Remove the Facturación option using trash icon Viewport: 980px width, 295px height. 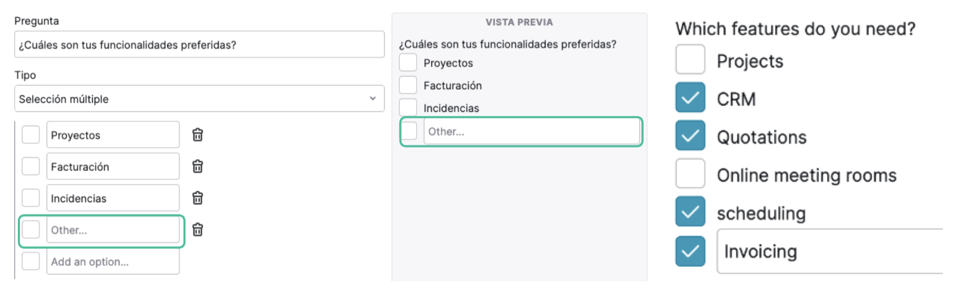(x=198, y=166)
